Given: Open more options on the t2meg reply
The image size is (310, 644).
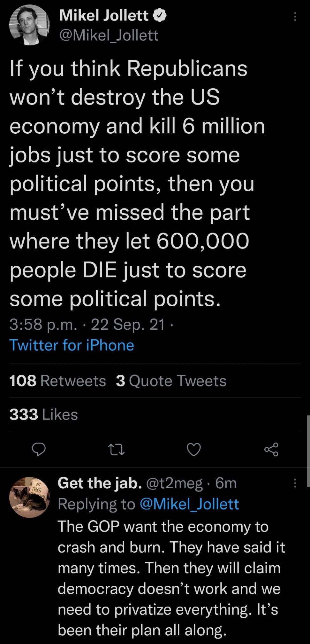Looking at the screenshot, I should [x=295, y=483].
